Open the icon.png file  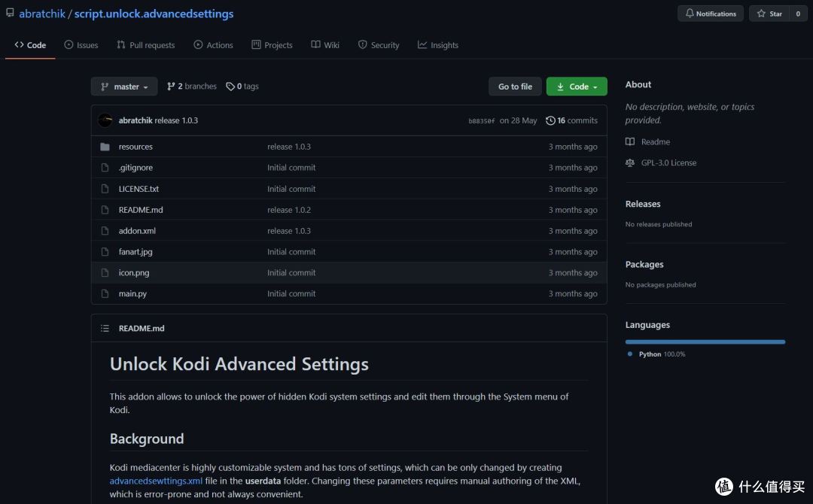(x=134, y=272)
